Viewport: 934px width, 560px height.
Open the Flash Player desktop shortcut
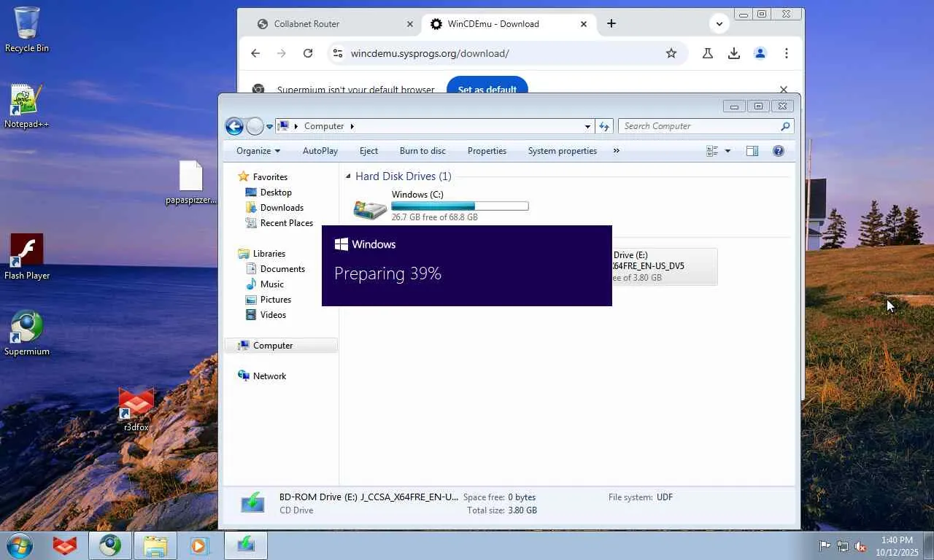[x=27, y=257]
